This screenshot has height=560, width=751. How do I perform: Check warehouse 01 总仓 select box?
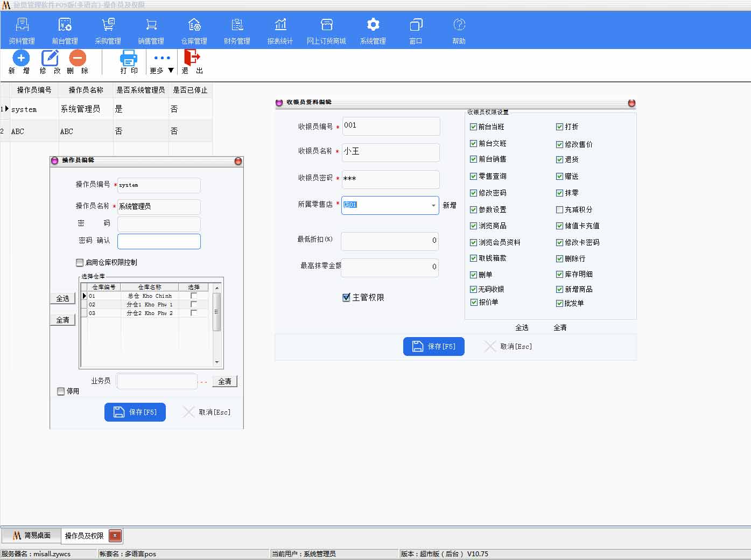[194, 296]
